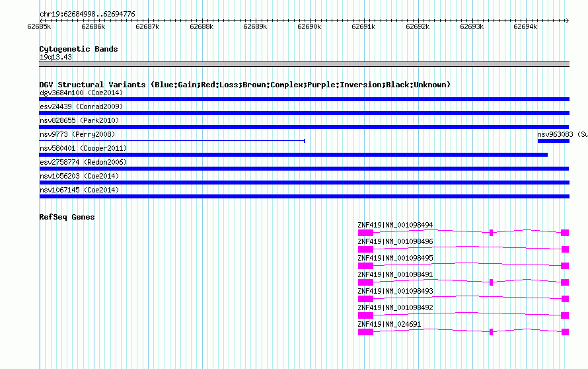This screenshot has height=369, width=588.
Task: Select variant label nsv1056203 (Coe2014)
Action: [79, 176]
